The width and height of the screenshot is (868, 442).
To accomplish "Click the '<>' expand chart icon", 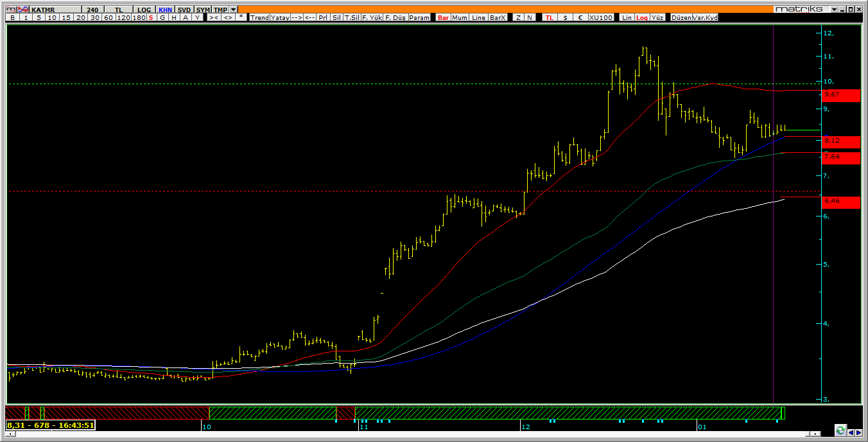I will click(228, 18).
